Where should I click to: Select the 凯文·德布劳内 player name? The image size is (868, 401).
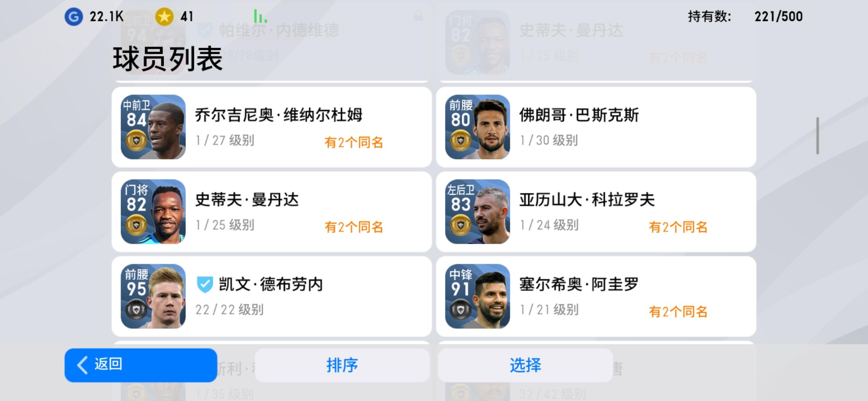tap(271, 284)
